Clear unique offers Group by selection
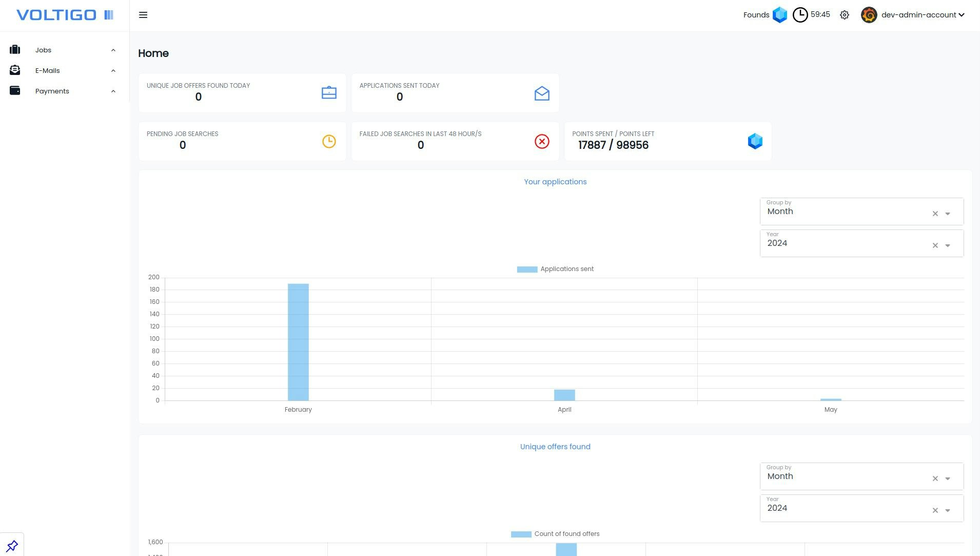This screenshot has height=556, width=980. [x=935, y=478]
